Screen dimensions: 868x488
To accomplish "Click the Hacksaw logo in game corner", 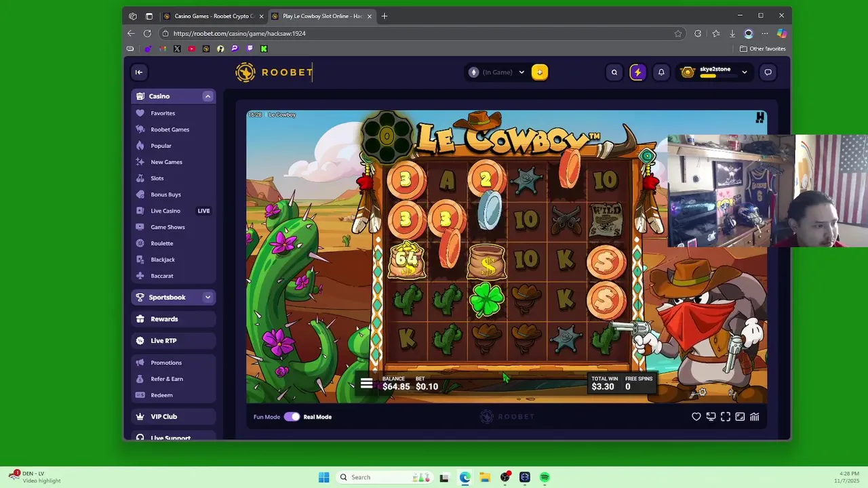I will click(x=759, y=117).
